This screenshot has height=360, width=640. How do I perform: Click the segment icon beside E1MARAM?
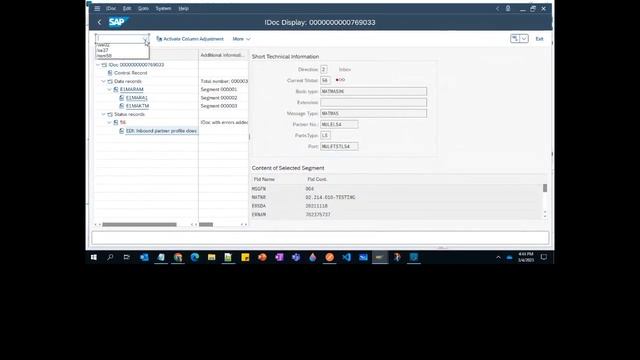[x=116, y=89]
